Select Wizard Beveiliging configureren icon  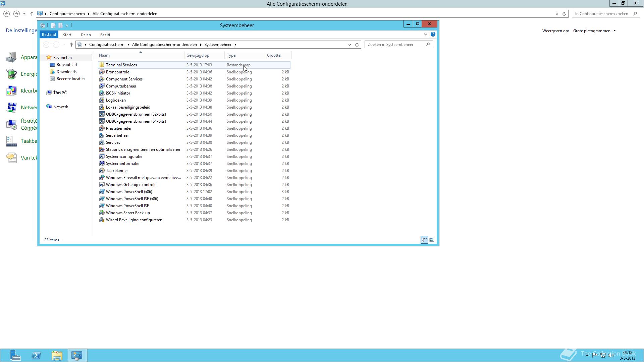(x=102, y=220)
